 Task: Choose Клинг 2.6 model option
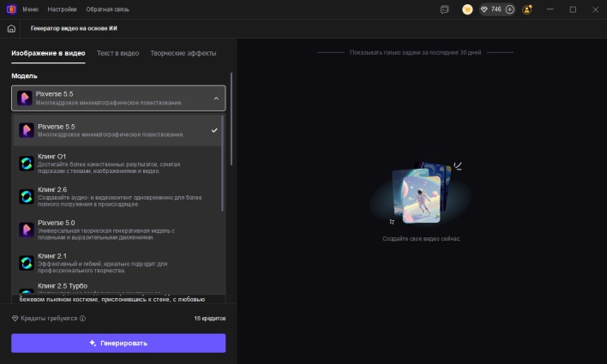click(118, 196)
